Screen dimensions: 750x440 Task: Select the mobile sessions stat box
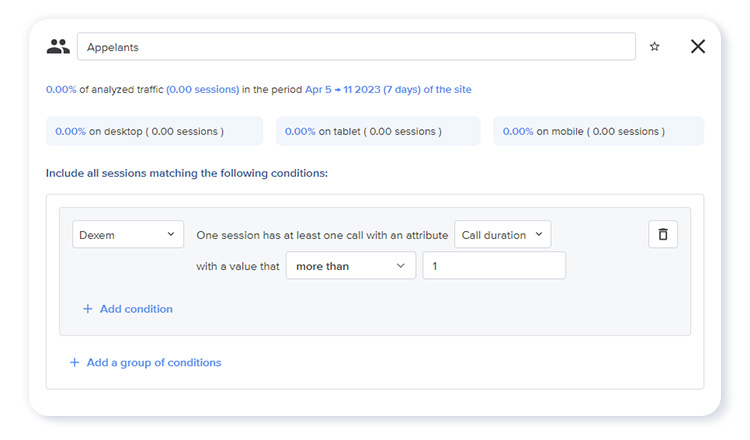(598, 131)
